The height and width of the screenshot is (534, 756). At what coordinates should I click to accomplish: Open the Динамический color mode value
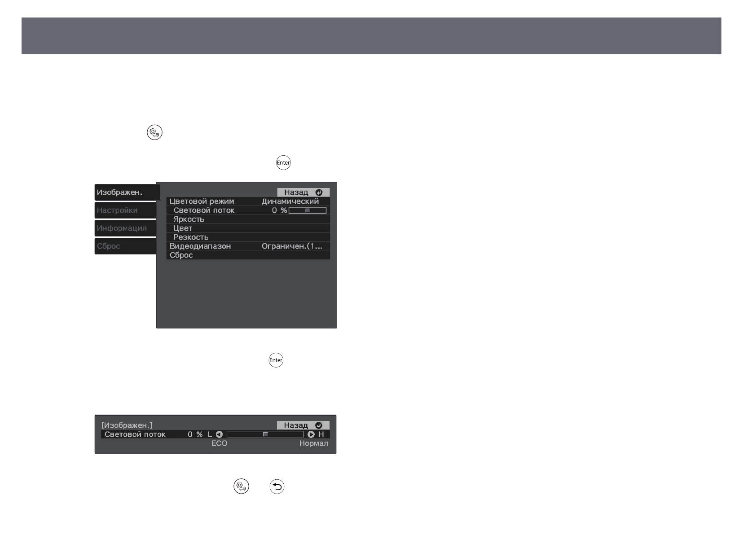point(290,201)
